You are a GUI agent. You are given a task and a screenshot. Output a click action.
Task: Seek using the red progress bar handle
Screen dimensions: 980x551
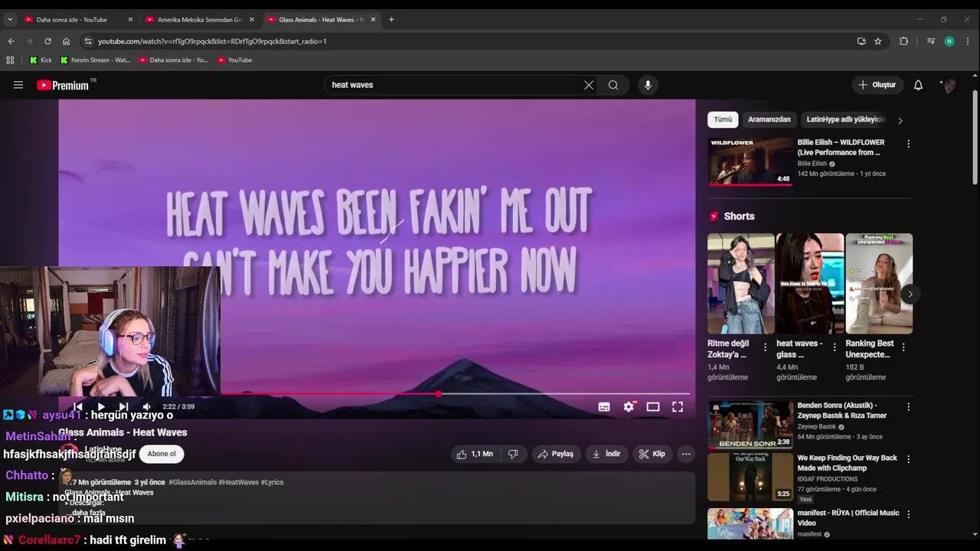point(438,394)
